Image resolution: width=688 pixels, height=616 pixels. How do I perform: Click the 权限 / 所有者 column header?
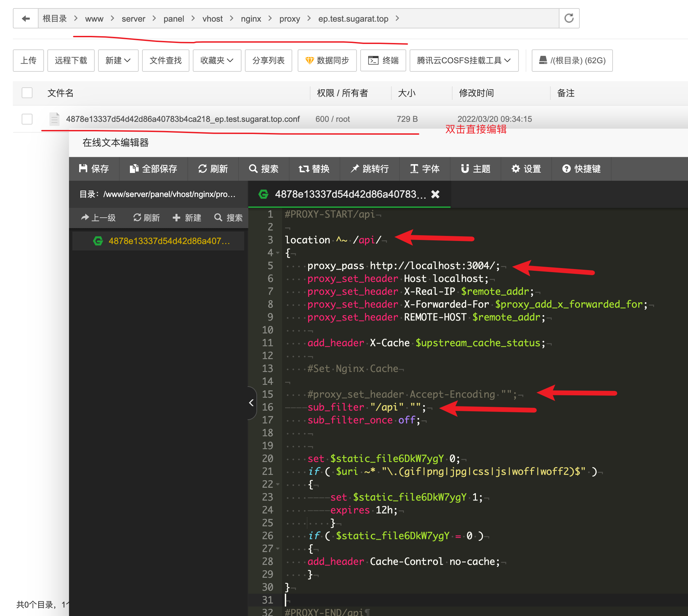tap(342, 93)
